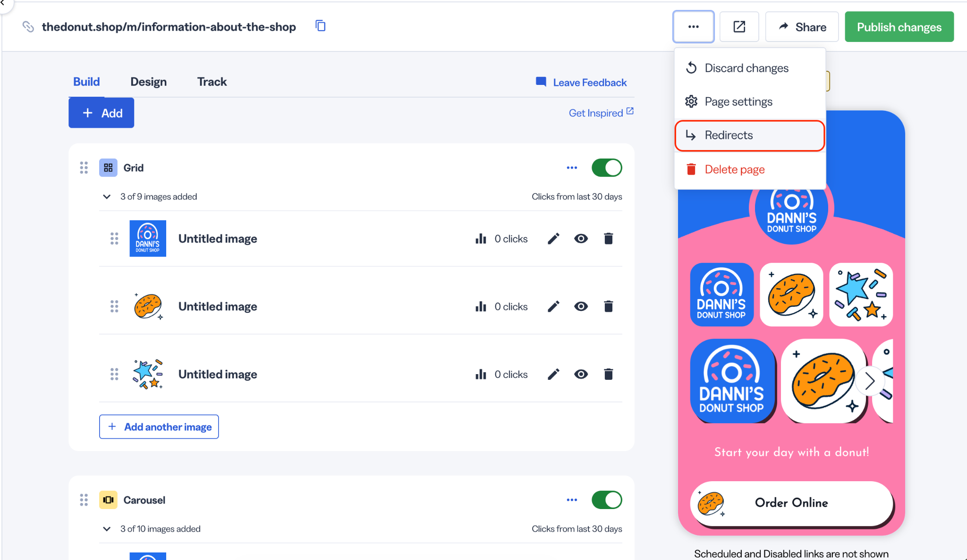This screenshot has height=560, width=967.
Task: Delete the first Untitled image
Action: [x=609, y=239]
